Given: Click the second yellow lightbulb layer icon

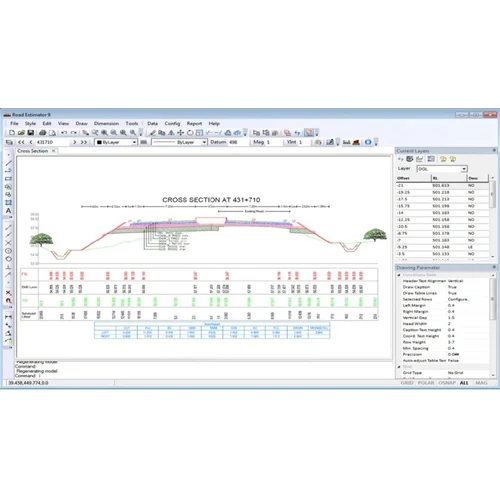Looking at the screenshot, I should point(453,159).
